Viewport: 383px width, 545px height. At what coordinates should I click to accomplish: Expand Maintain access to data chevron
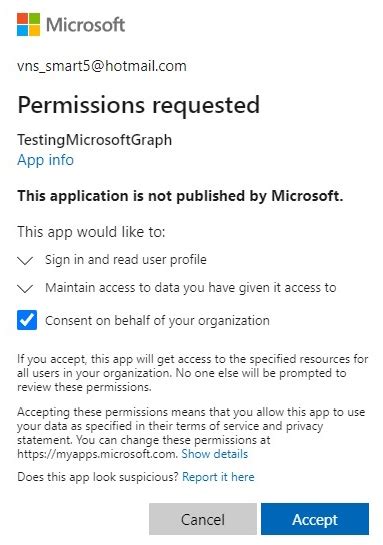pyautogui.click(x=25, y=288)
